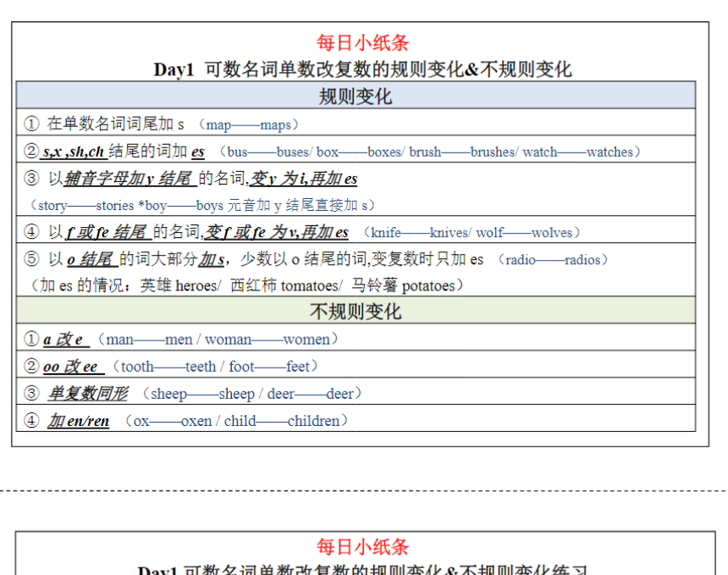The width and height of the screenshot is (728, 575).
Task: Select the 不规则变化 section header
Action: click(x=356, y=311)
